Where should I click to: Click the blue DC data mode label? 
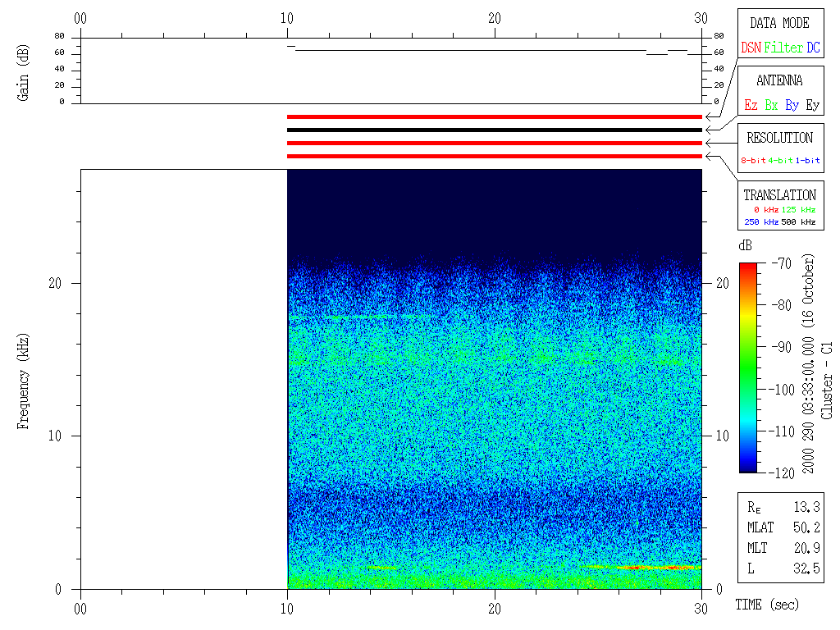[x=813, y=48]
